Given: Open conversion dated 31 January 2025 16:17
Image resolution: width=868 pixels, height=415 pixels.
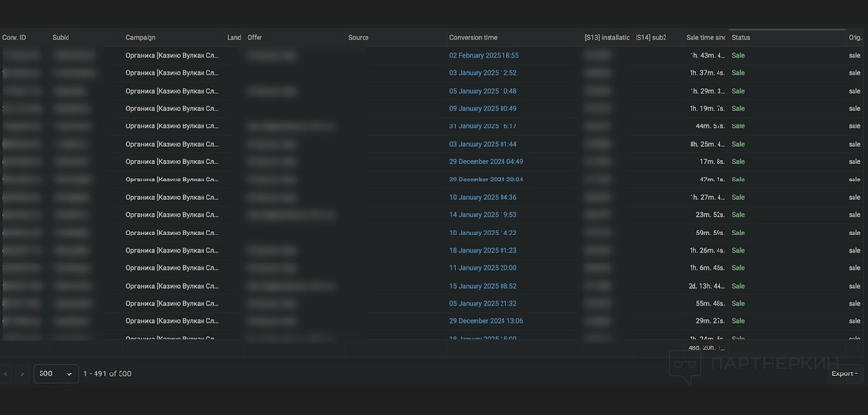Looking at the screenshot, I should point(483,126).
